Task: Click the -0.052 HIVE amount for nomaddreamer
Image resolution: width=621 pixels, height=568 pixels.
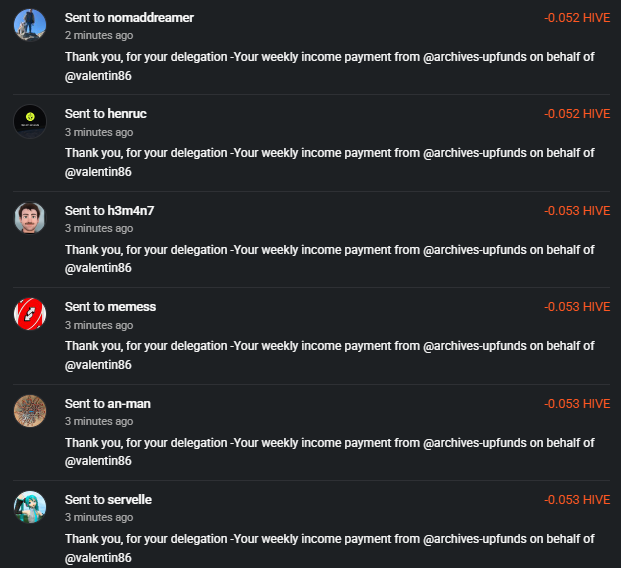Action: tap(576, 18)
